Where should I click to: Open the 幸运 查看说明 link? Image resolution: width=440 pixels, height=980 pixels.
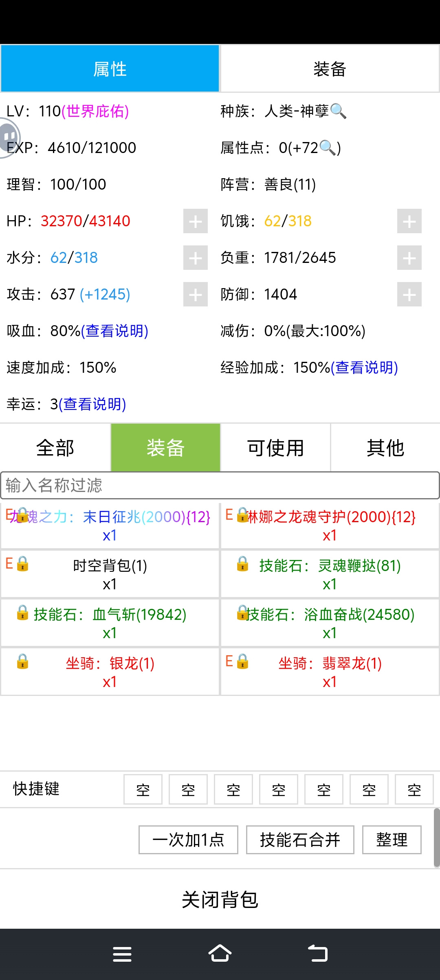pyautogui.click(x=92, y=404)
